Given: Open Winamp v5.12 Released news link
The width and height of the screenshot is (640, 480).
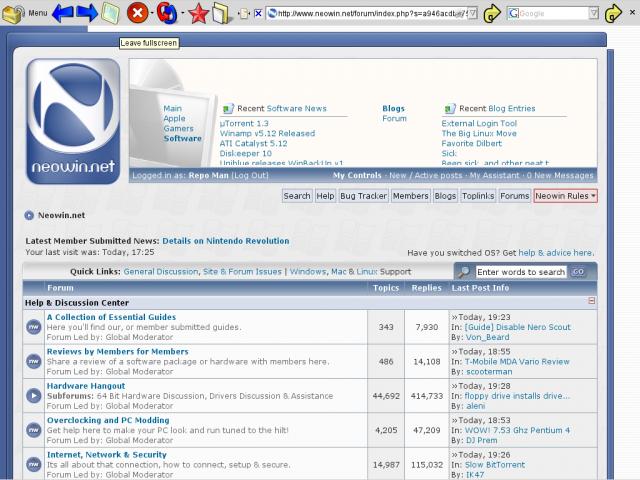Looking at the screenshot, I should [267, 133].
